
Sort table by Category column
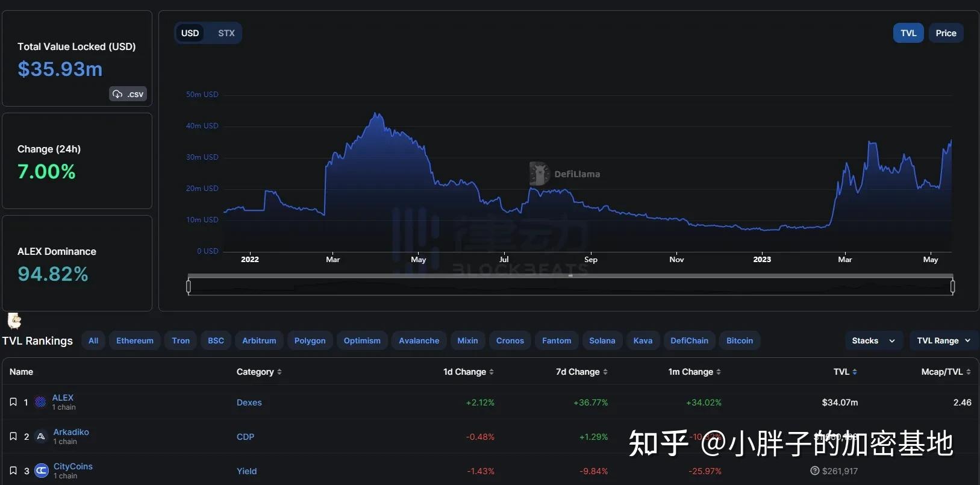click(x=259, y=372)
